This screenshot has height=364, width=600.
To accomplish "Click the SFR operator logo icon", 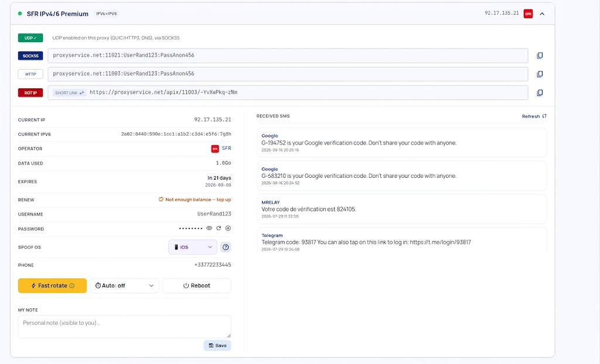I will (215, 149).
